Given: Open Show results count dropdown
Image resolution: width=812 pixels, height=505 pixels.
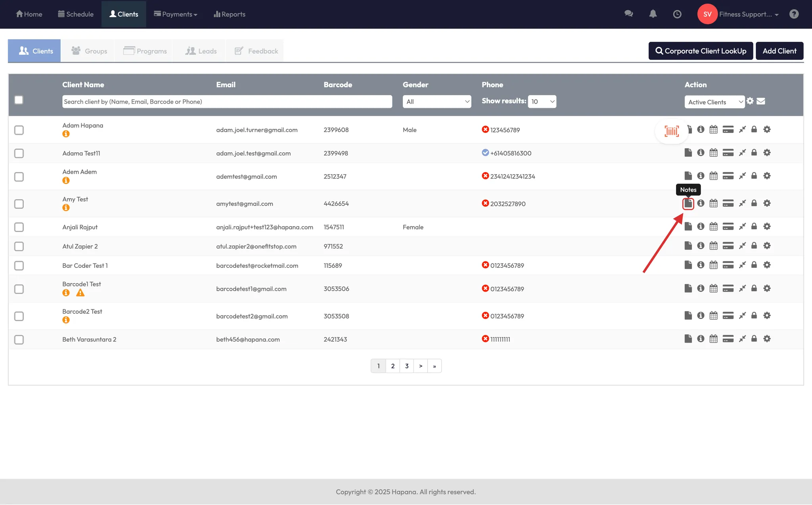Looking at the screenshot, I should point(542,102).
